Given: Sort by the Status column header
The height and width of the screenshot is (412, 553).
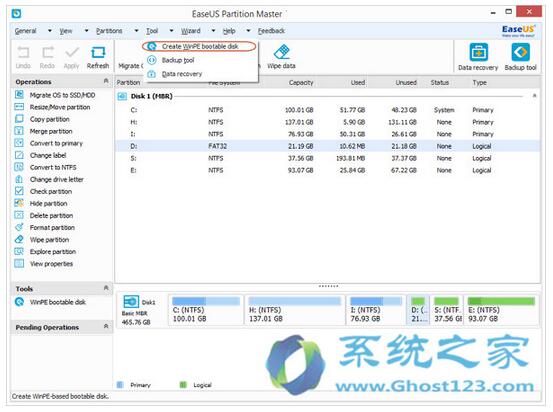Looking at the screenshot, I should tap(439, 83).
